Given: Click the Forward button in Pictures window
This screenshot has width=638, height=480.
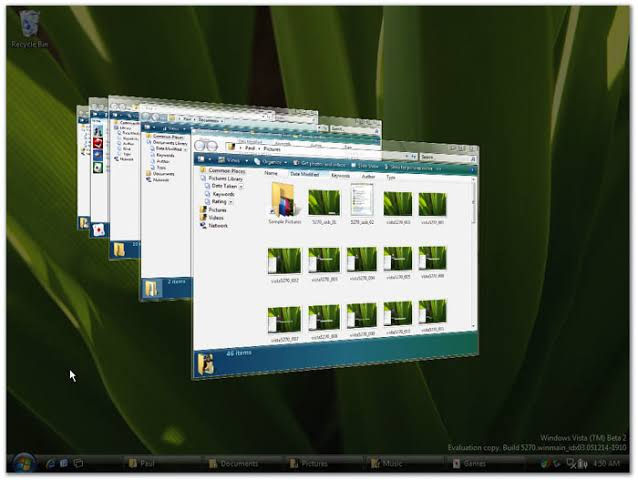Looking at the screenshot, I should [x=212, y=146].
